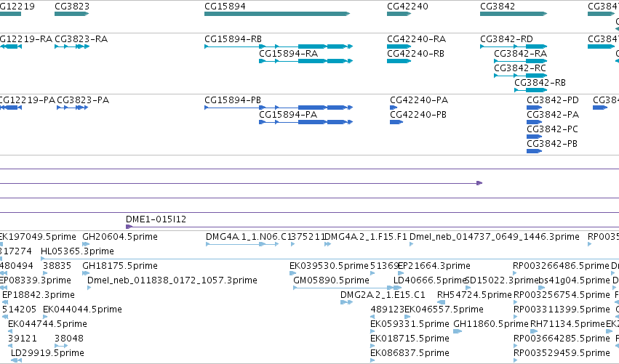Select transcript CG3842-RA
619x364 pixels.
[520, 54]
